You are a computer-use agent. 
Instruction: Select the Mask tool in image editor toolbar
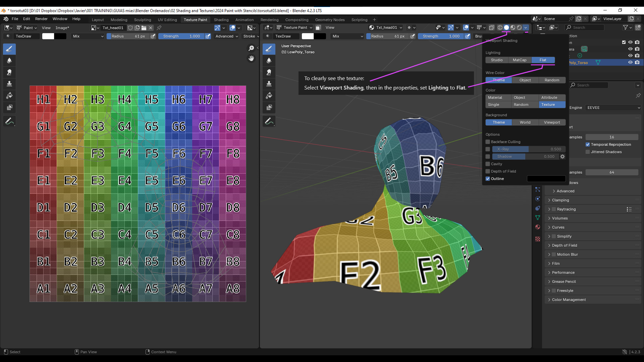pyautogui.click(x=9, y=108)
